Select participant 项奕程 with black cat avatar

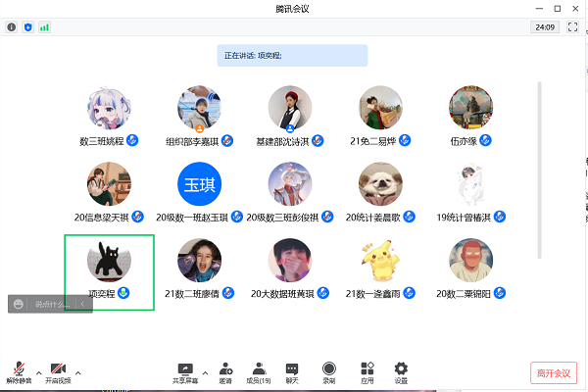(109, 261)
